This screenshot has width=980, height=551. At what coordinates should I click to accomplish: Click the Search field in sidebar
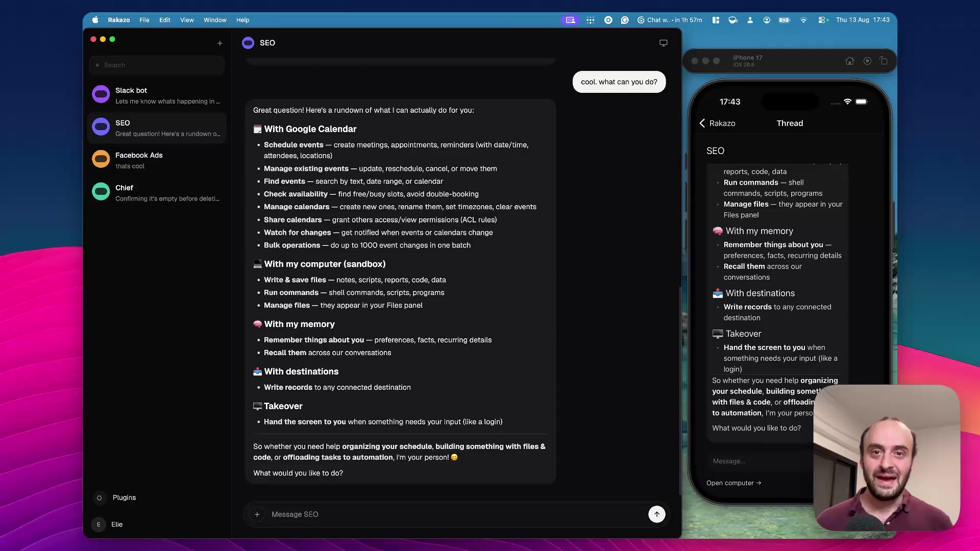pyautogui.click(x=157, y=65)
